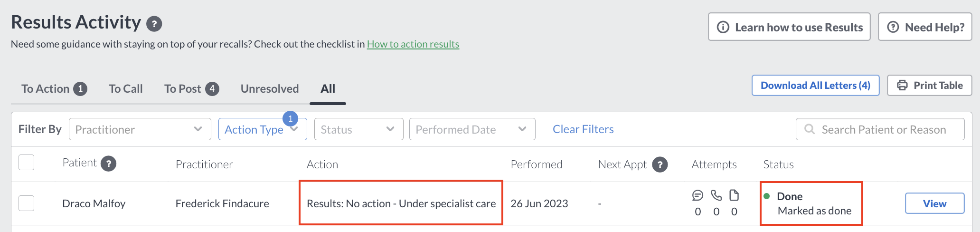Open the To Post tab
Image resolution: width=980 pixels, height=232 pixels.
click(191, 89)
